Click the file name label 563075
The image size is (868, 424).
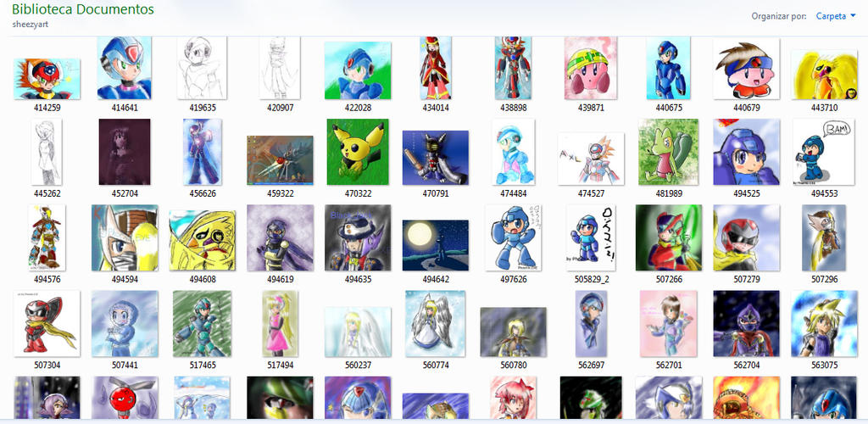824,365
